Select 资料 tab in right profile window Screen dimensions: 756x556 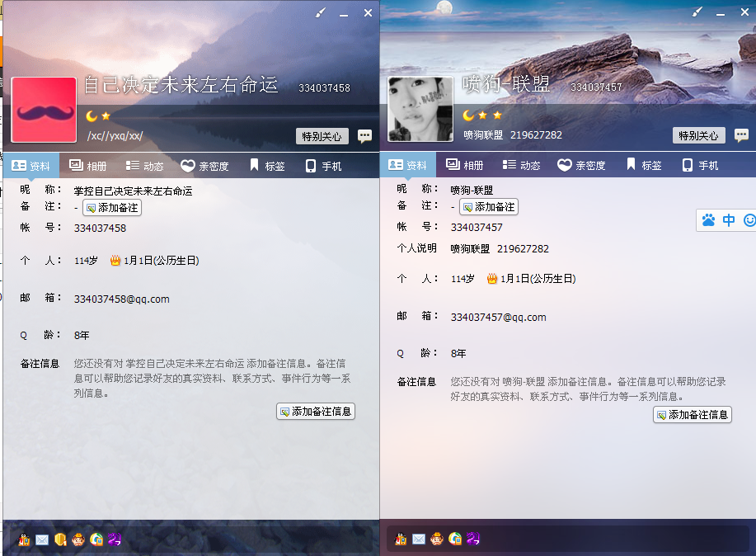[407, 165]
